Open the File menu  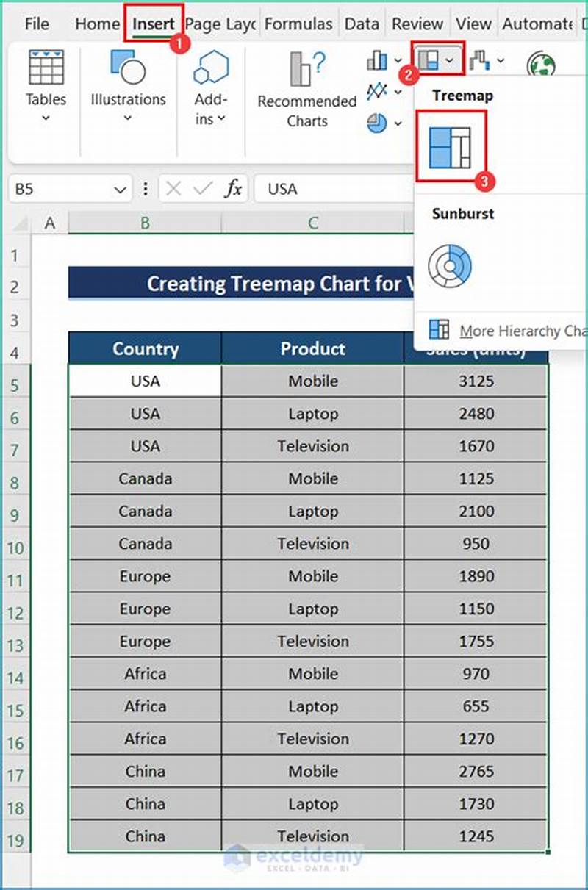click(36, 24)
